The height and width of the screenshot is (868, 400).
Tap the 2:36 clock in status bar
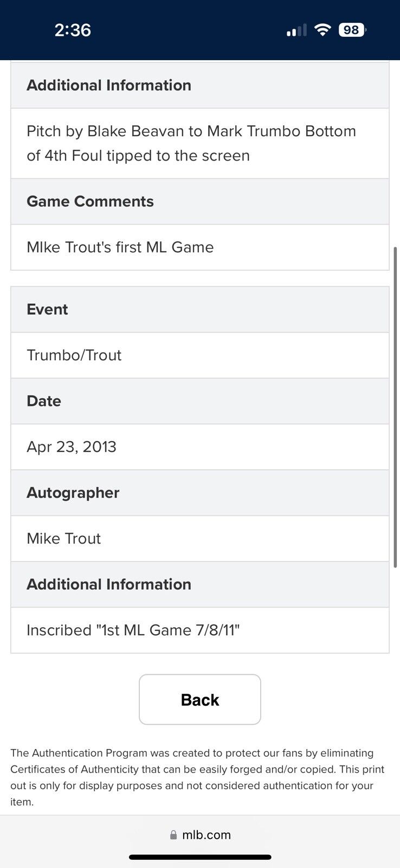[73, 30]
